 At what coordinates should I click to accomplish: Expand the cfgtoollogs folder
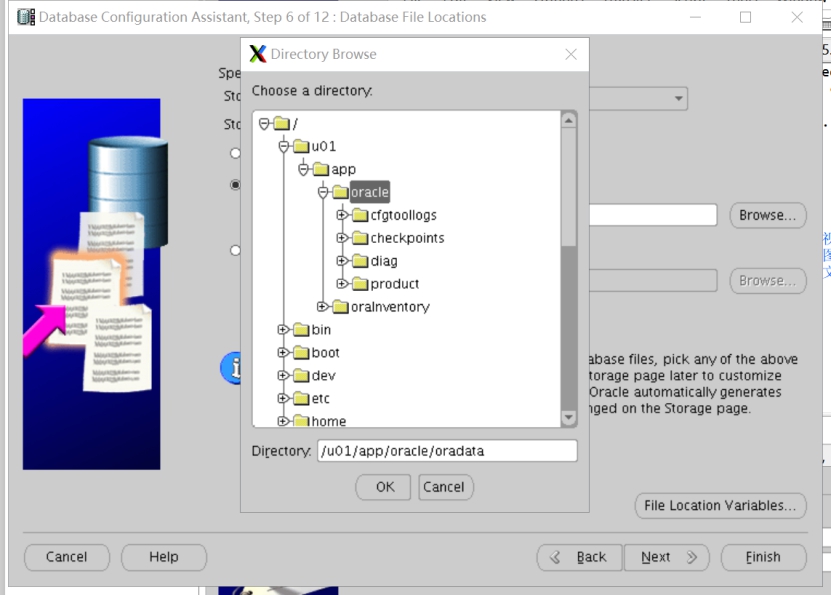pyautogui.click(x=342, y=215)
